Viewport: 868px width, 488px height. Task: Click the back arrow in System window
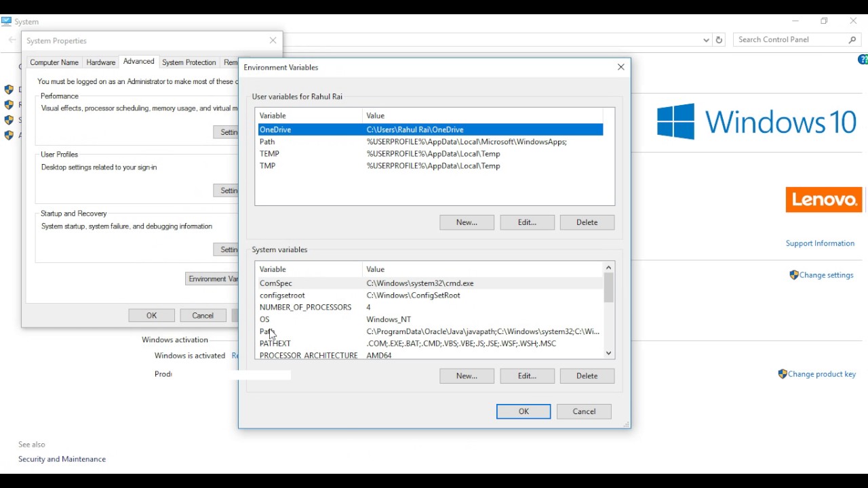tap(12, 40)
